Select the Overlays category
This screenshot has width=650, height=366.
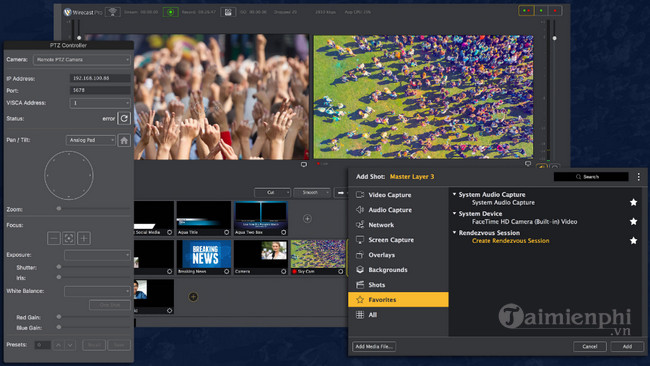pos(398,255)
